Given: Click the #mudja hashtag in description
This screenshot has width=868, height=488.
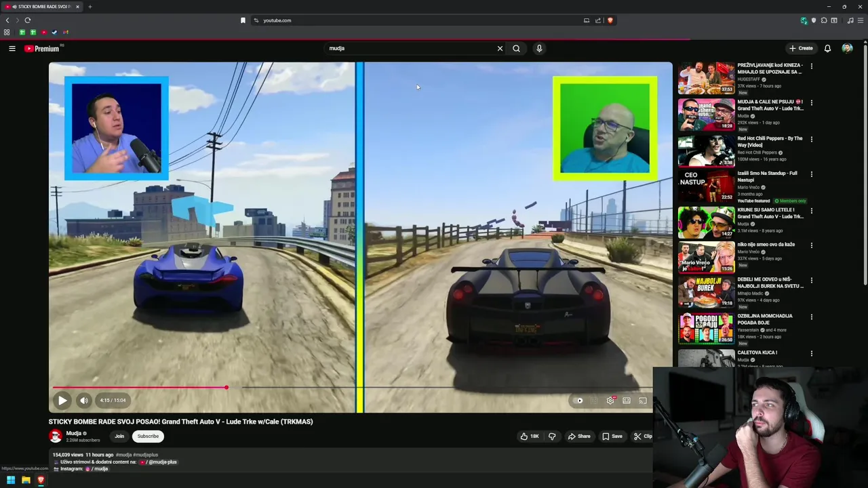Looking at the screenshot, I should [123, 455].
